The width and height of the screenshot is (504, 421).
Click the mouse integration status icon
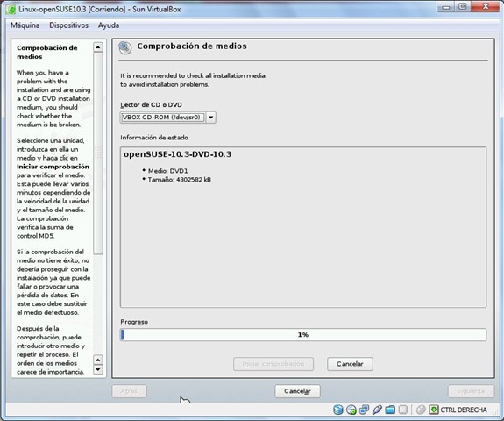(x=421, y=410)
